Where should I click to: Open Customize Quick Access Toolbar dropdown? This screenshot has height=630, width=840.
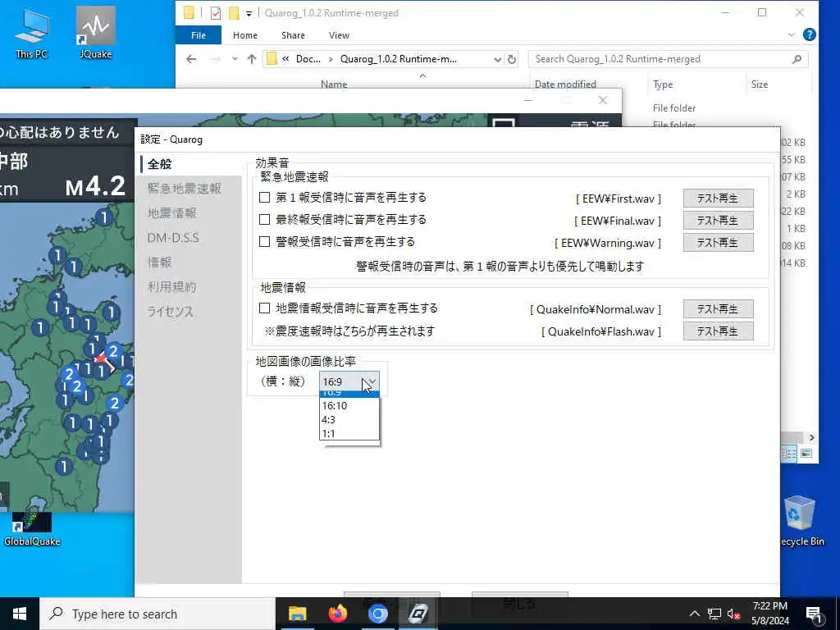click(249, 13)
